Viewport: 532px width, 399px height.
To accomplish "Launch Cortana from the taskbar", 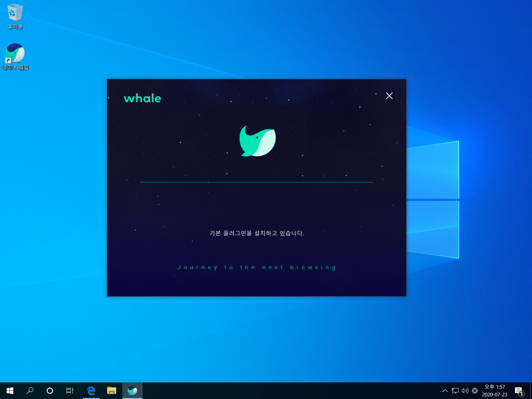I will click(50, 391).
